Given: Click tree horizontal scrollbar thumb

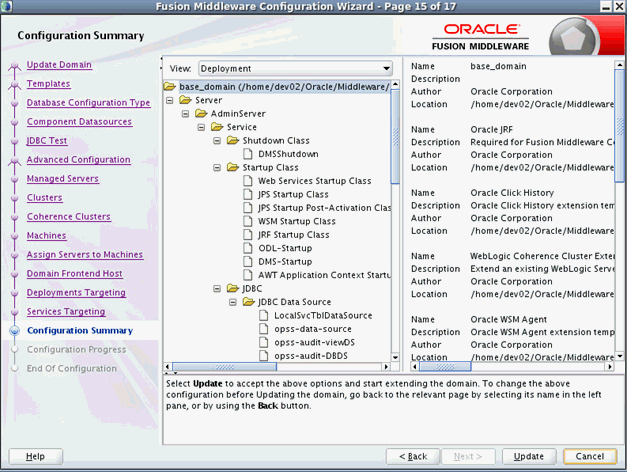Looking at the screenshot, I should coord(224,366).
